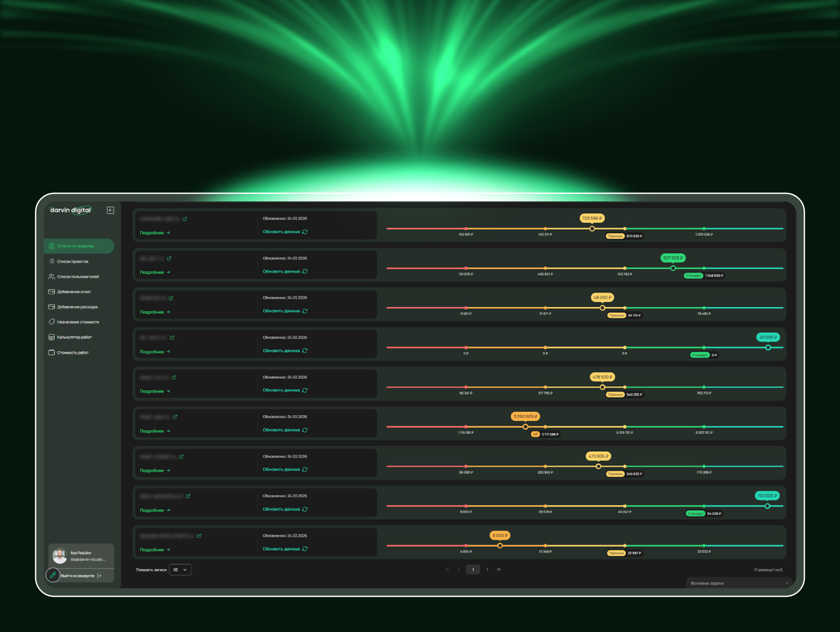Collapse the sidebar with the arrow icon
This screenshot has width=840, height=632.
110,210
